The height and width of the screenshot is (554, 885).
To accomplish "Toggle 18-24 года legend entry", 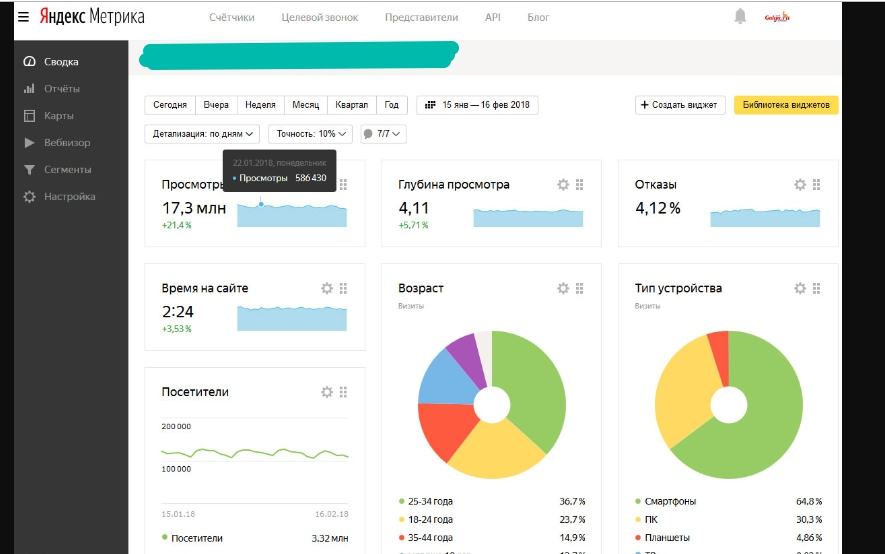I will click(430, 519).
